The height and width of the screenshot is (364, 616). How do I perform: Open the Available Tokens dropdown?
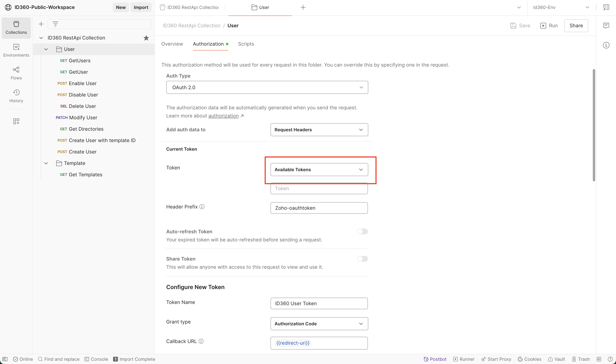(x=319, y=170)
